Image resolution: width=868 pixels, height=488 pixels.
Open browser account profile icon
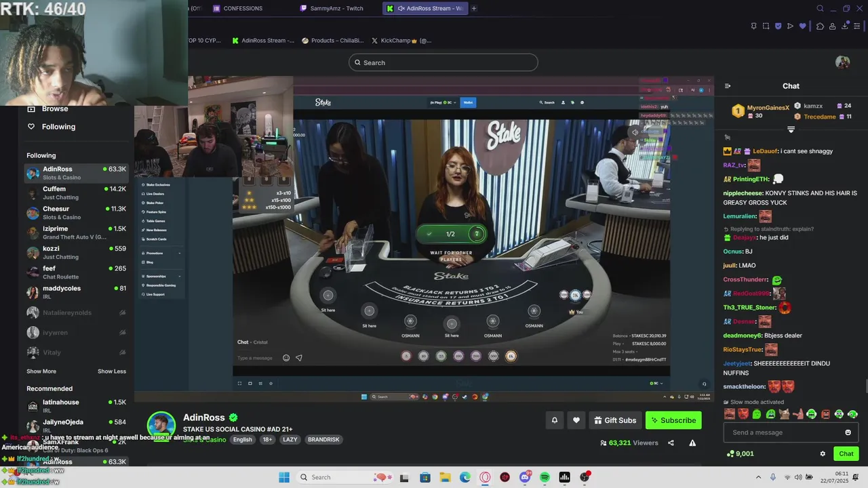(x=833, y=26)
